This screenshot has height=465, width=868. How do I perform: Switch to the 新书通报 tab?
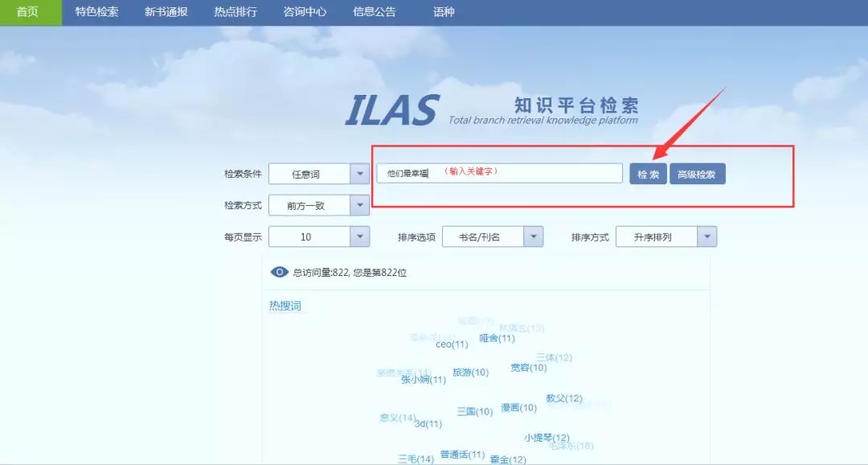[166, 12]
